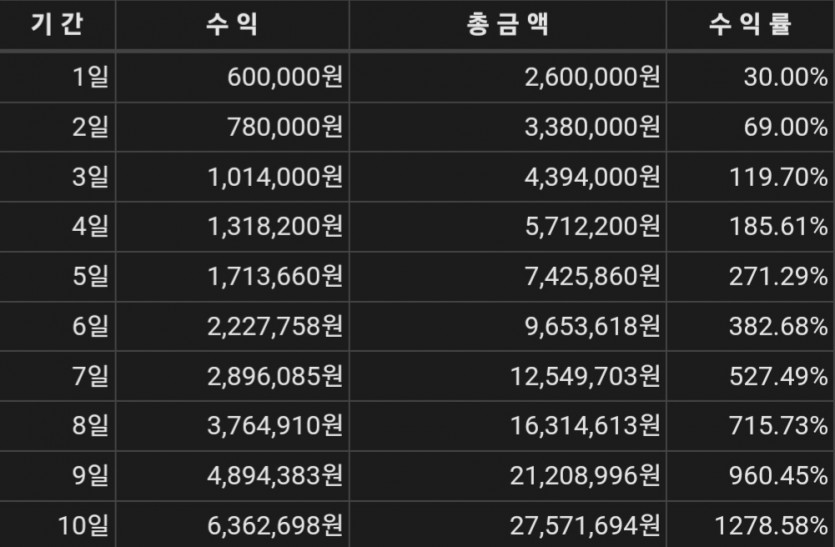Select the 수익률 column header
835x547 pixels.
click(750, 26)
